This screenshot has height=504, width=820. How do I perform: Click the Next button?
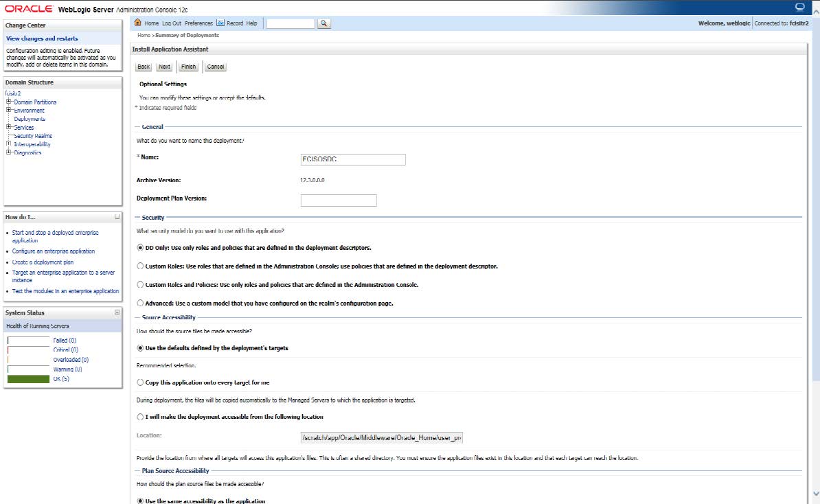point(164,67)
